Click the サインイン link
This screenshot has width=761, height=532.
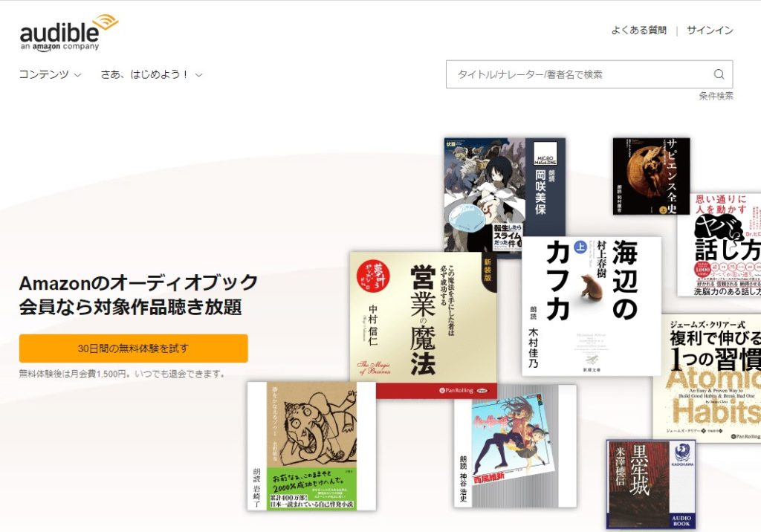[x=710, y=30]
